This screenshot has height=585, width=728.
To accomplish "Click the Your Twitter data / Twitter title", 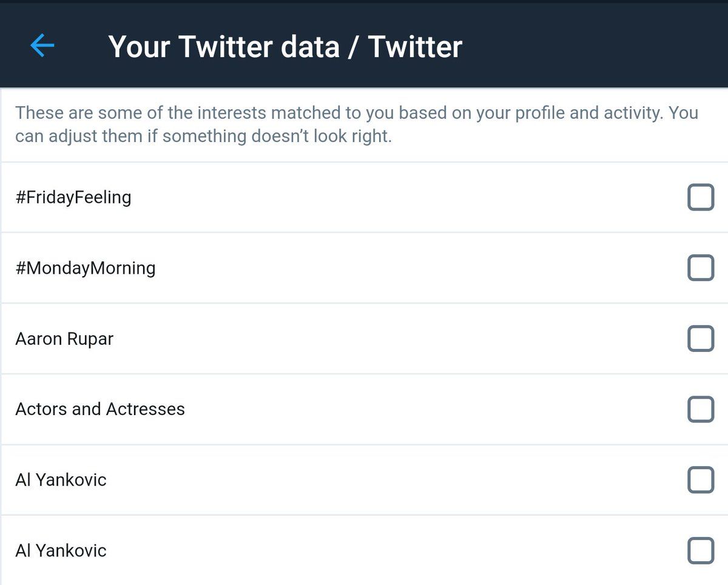I will click(x=285, y=46).
